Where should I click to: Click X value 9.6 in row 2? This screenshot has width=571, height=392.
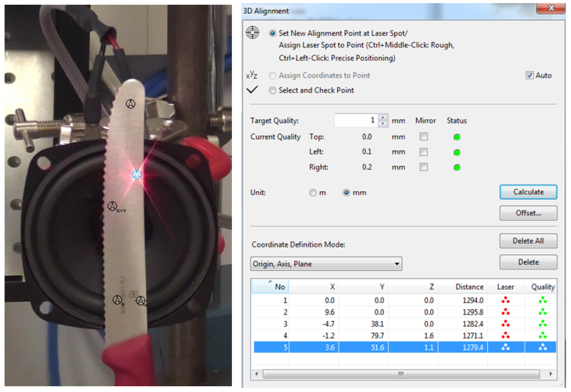coord(330,312)
